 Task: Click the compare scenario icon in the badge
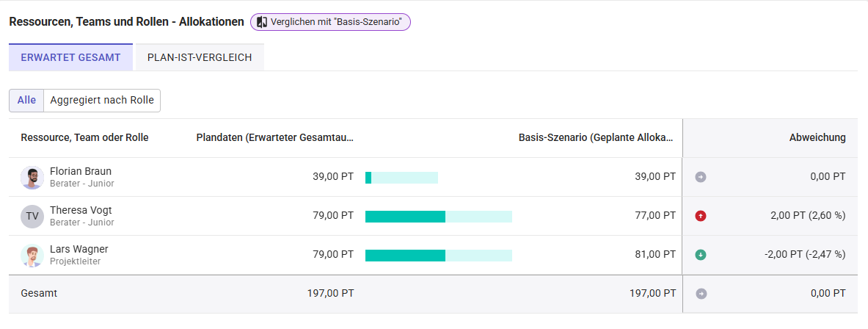click(262, 22)
